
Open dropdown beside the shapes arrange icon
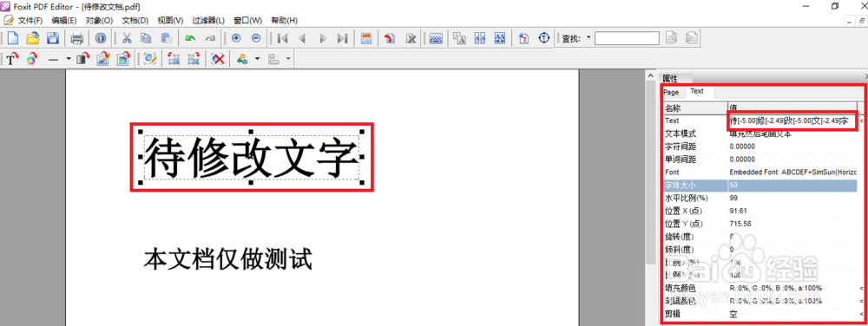257,59
